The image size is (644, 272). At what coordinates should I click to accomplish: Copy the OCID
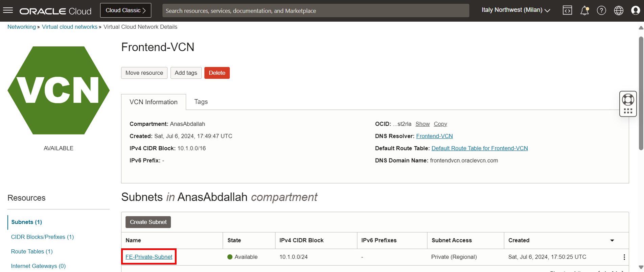coord(440,124)
